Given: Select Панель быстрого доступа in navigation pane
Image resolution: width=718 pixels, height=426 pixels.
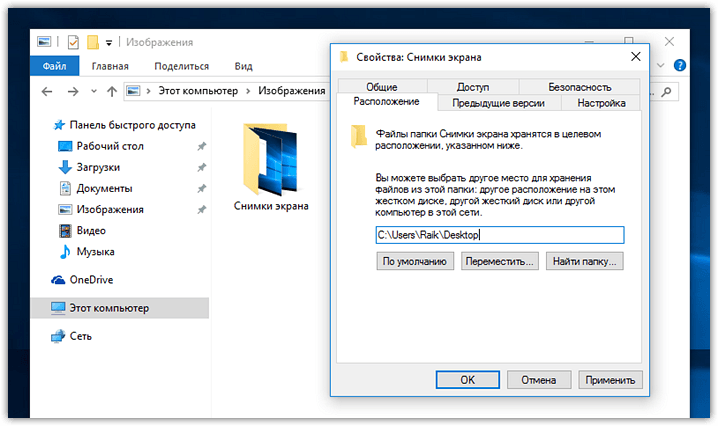Looking at the screenshot, I should click(x=132, y=125).
